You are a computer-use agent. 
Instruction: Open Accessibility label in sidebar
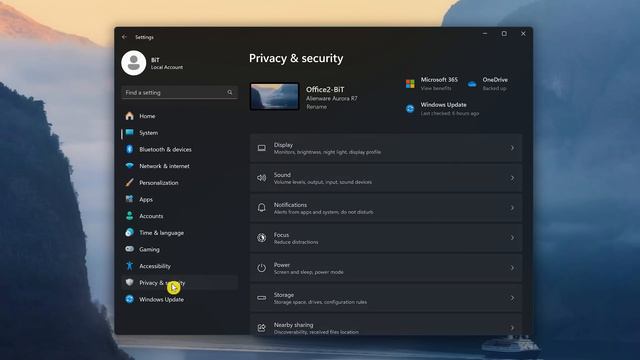click(x=155, y=266)
